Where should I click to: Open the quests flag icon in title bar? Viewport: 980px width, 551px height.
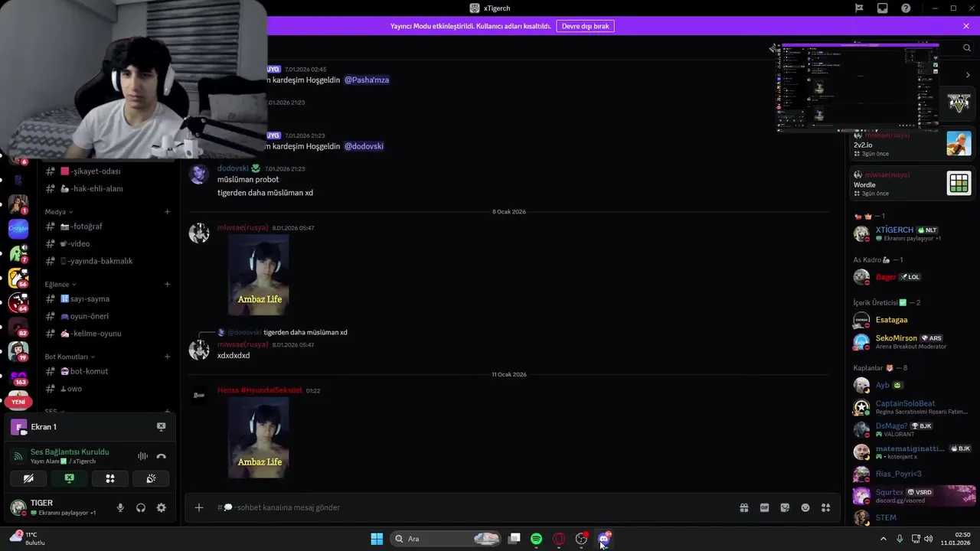[859, 8]
